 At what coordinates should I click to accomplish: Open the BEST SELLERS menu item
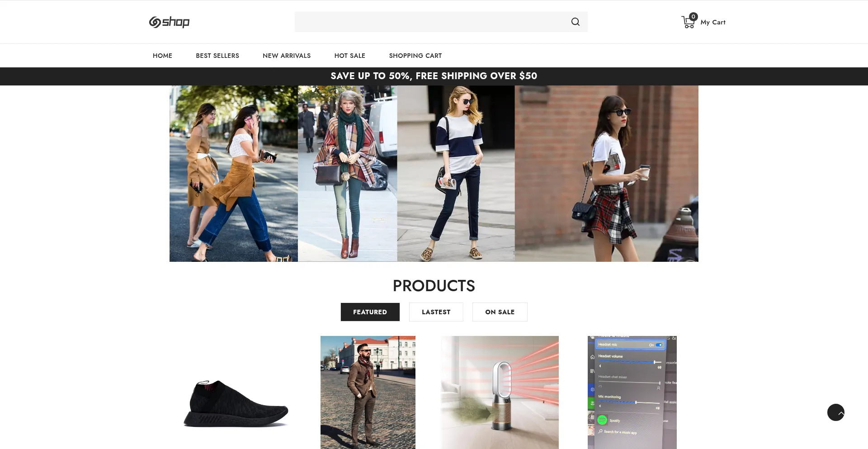point(217,56)
